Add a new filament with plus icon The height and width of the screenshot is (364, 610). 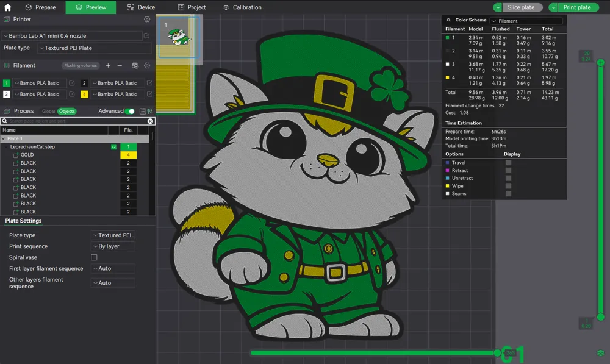point(108,65)
